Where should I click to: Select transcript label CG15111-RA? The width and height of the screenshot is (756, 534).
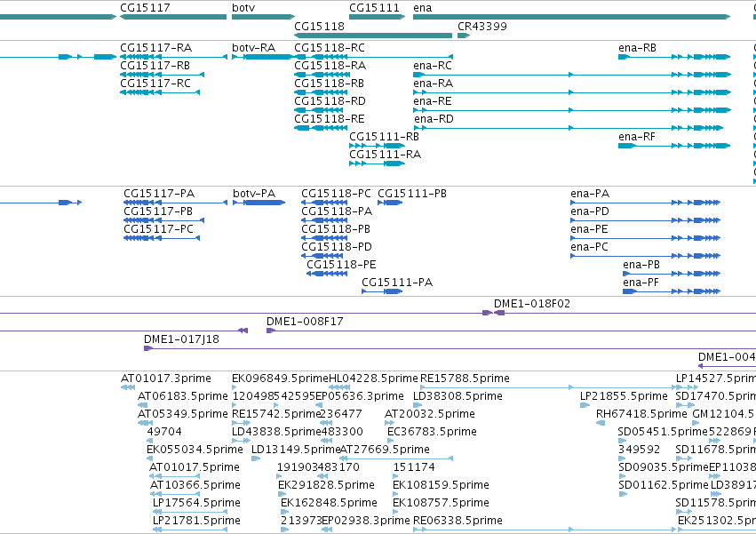click(386, 155)
